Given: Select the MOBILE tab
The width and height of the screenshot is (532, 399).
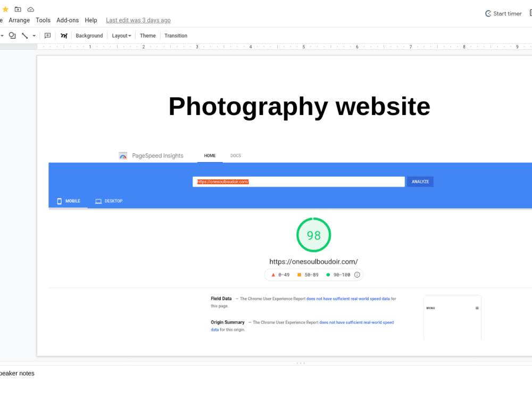Looking at the screenshot, I should 69,201.
